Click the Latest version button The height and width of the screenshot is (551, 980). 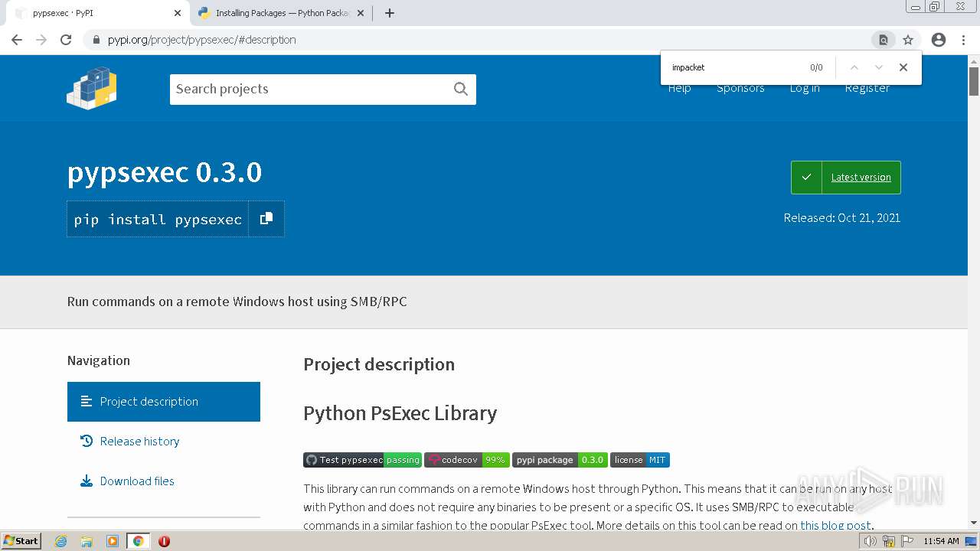click(x=846, y=178)
